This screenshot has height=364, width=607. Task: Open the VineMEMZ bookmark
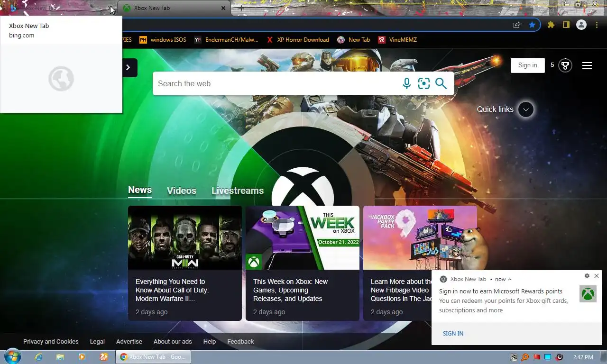[x=397, y=40]
